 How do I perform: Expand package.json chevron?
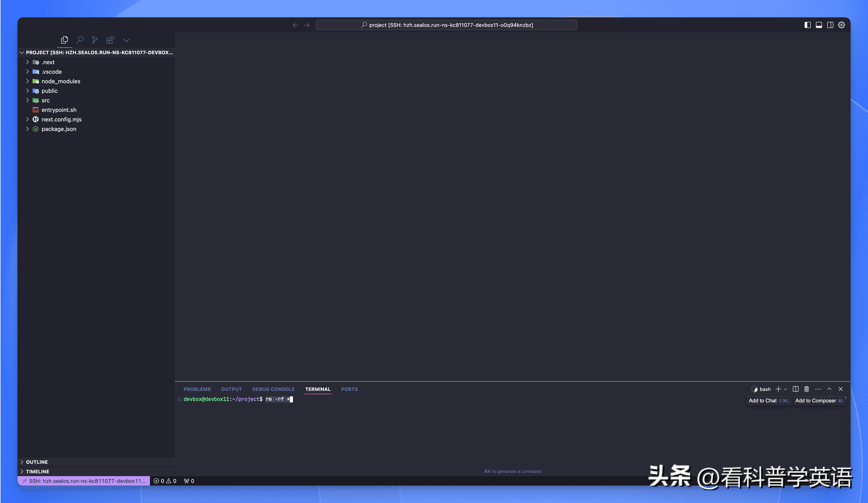pyautogui.click(x=28, y=129)
